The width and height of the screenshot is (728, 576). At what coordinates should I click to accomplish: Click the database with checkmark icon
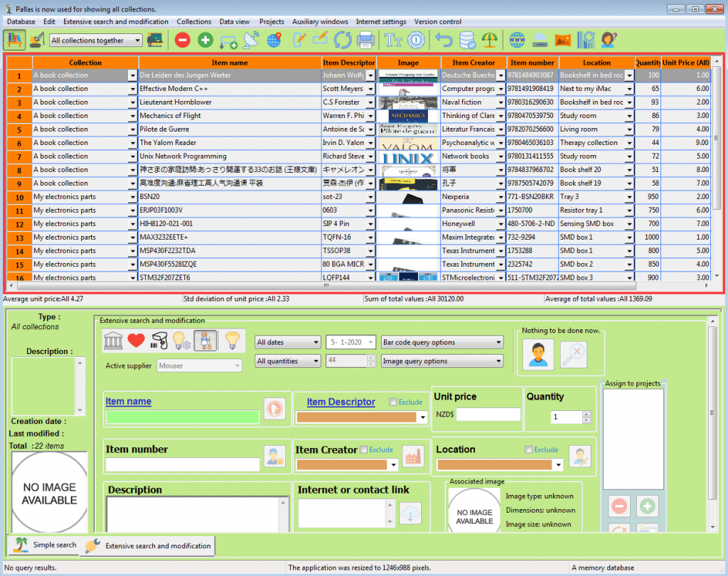tap(467, 40)
